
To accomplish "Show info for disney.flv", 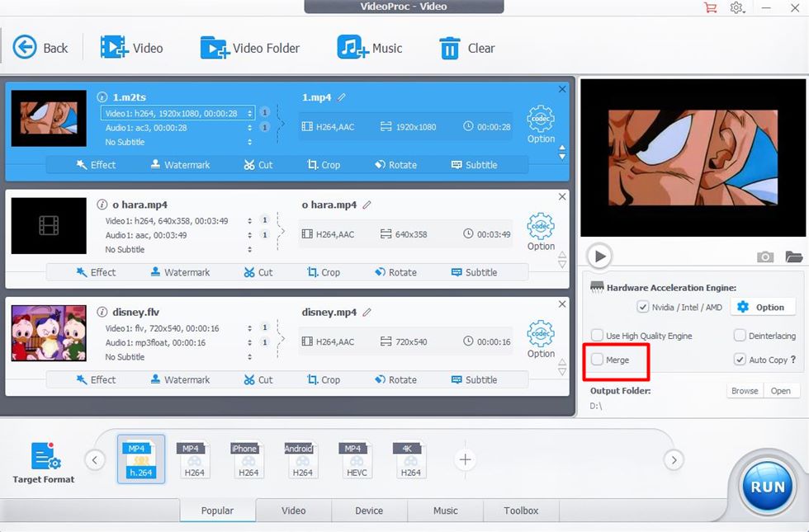I will [x=102, y=312].
